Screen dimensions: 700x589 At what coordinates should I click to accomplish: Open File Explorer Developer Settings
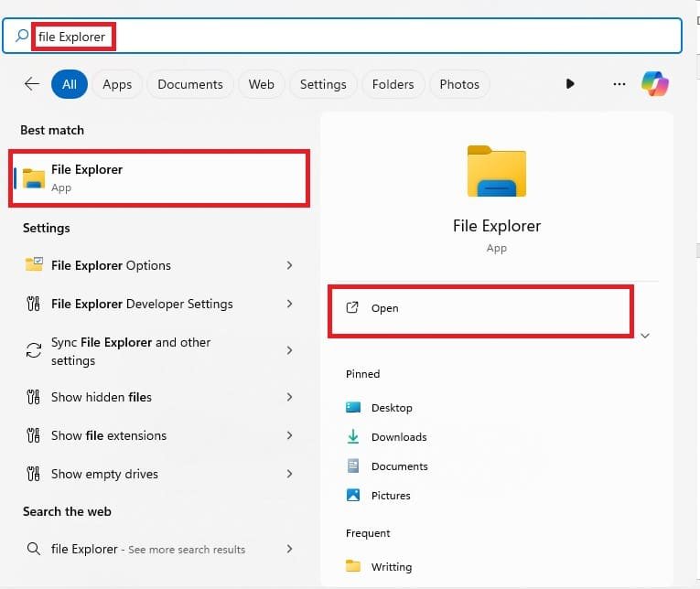pos(142,304)
